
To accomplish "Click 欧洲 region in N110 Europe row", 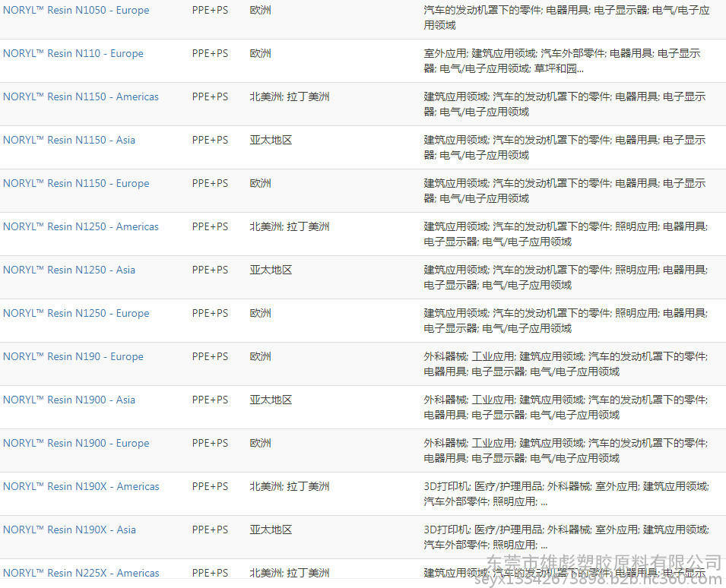I will pyautogui.click(x=260, y=54).
